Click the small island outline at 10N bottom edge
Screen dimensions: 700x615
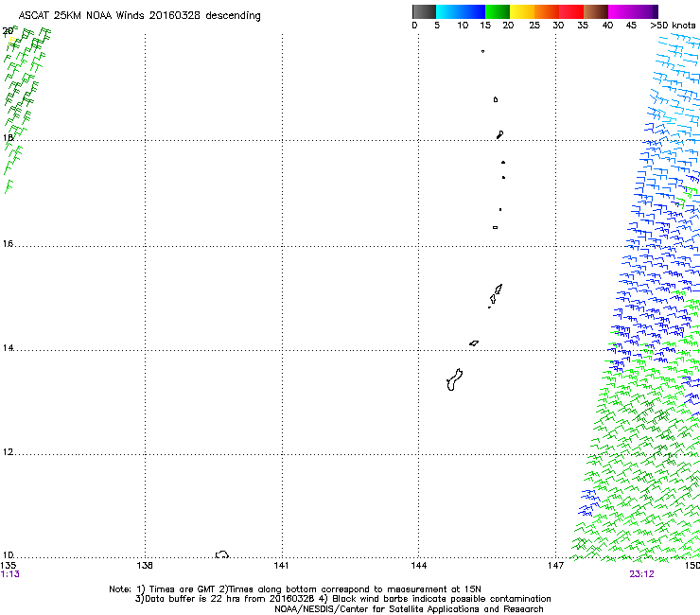[222, 554]
